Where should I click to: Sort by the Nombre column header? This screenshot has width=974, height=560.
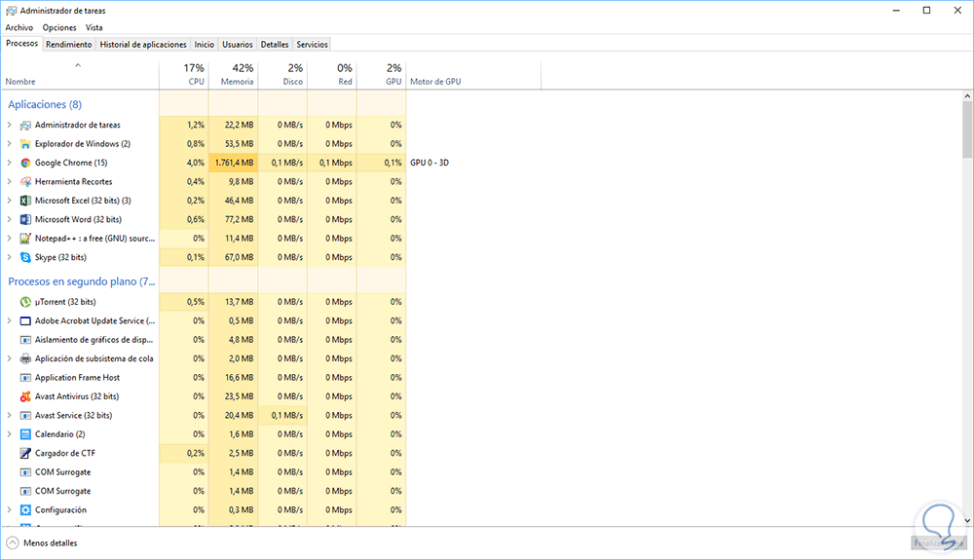point(80,74)
